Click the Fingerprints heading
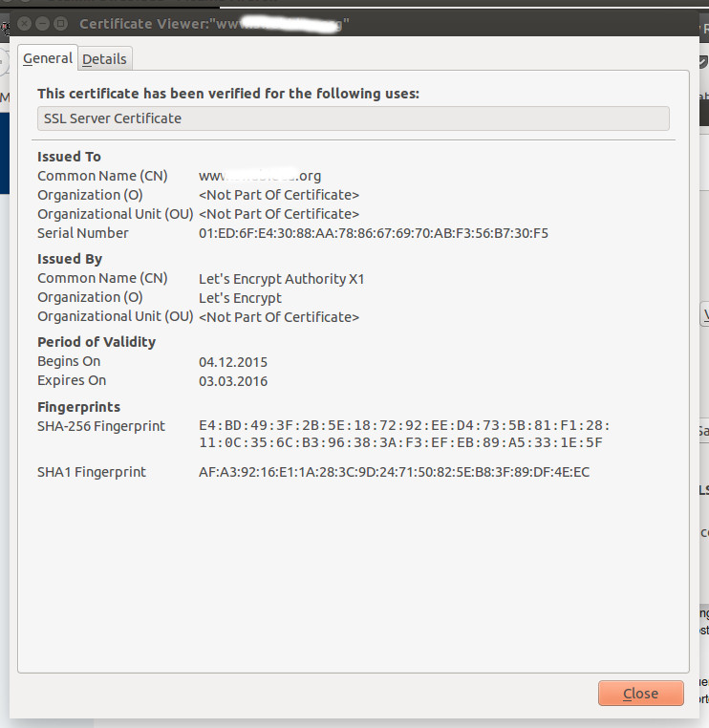 coord(78,407)
